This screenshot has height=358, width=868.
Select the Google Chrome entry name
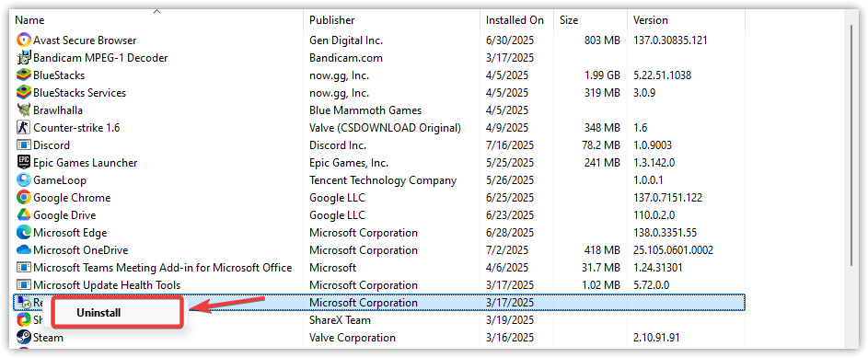(x=72, y=198)
